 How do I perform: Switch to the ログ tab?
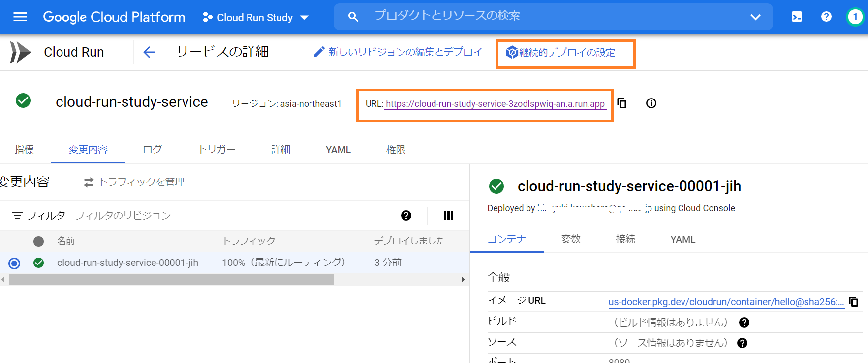pos(153,149)
